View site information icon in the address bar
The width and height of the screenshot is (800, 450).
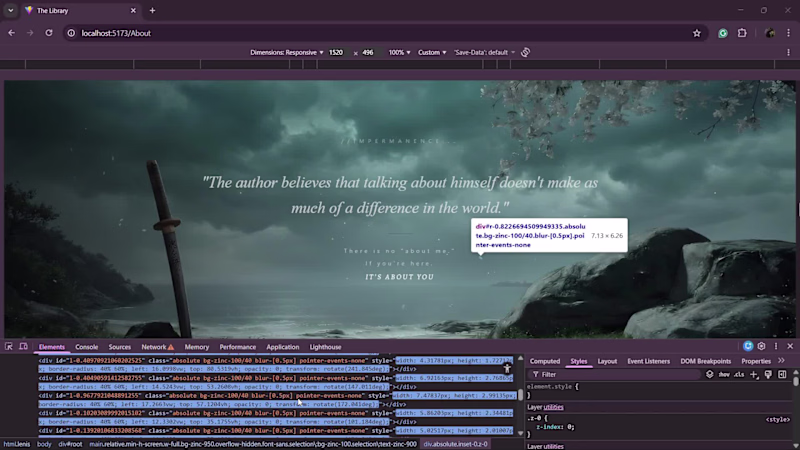tap(71, 33)
